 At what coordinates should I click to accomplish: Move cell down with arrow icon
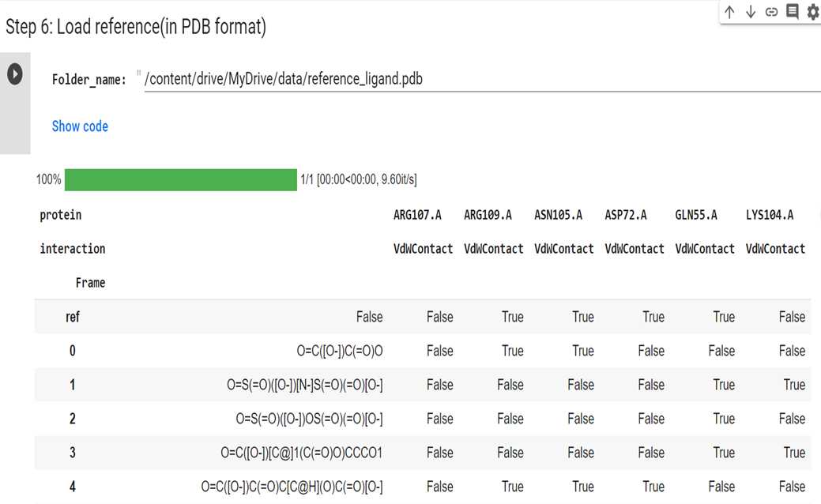[x=751, y=12]
